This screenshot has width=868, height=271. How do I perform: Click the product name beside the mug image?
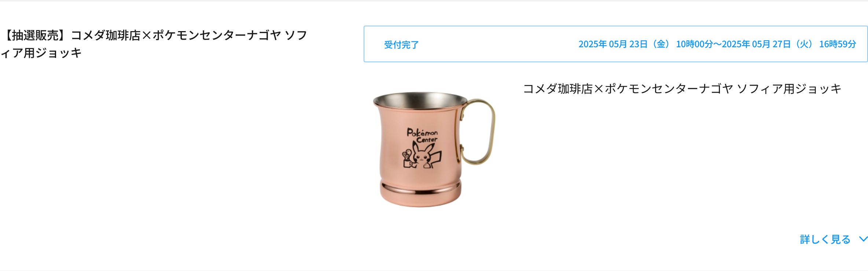[x=682, y=89]
